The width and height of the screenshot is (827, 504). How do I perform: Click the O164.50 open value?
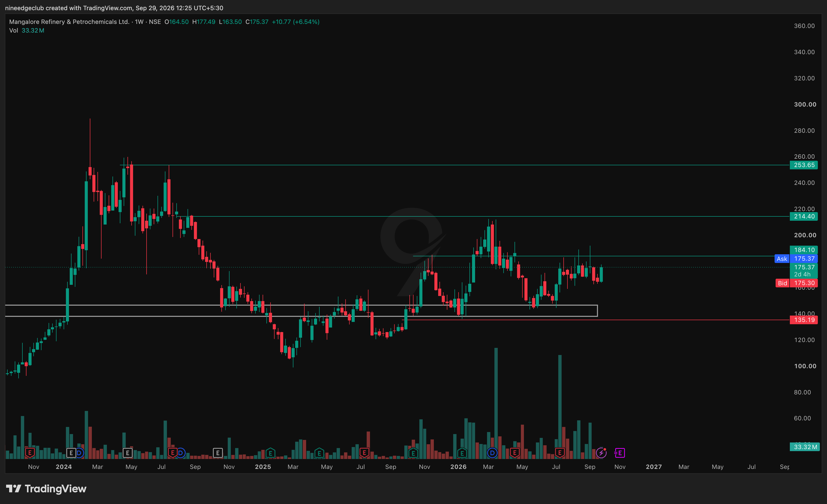[x=177, y=22]
